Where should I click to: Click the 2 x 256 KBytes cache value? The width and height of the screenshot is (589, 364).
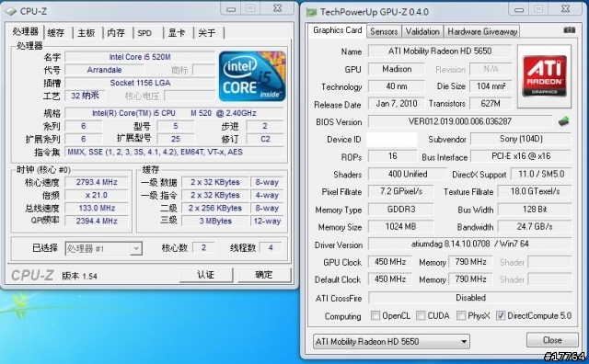pyautogui.click(x=214, y=209)
